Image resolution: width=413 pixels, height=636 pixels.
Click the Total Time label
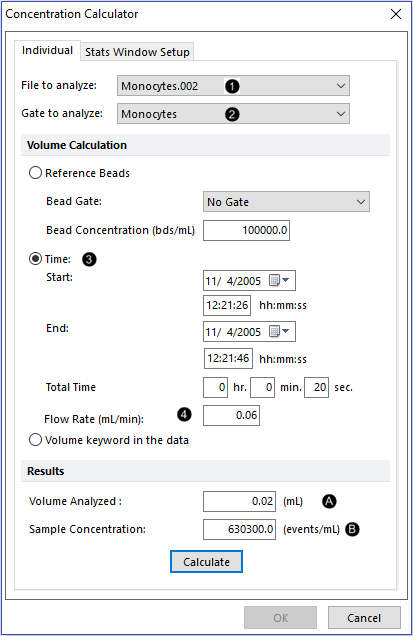[x=71, y=387]
